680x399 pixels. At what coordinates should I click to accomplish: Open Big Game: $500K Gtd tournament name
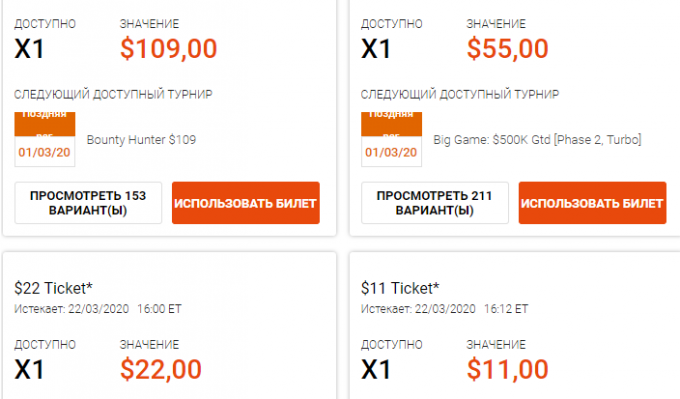point(537,140)
